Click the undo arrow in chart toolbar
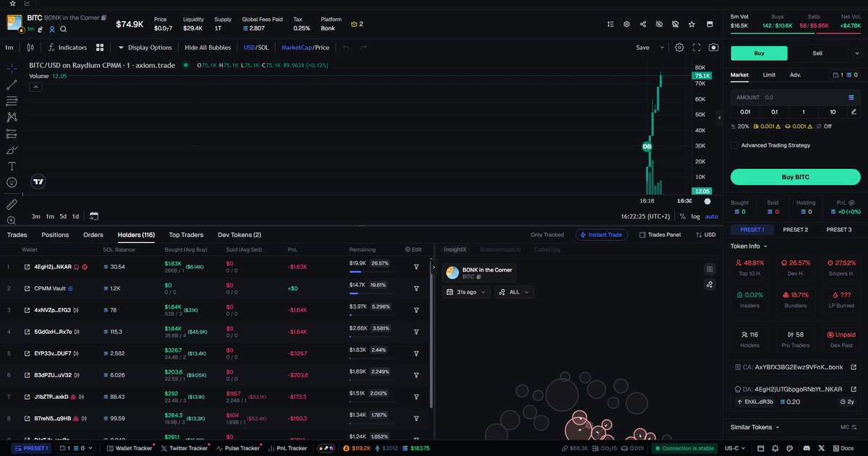The width and height of the screenshot is (868, 456). coord(346,48)
